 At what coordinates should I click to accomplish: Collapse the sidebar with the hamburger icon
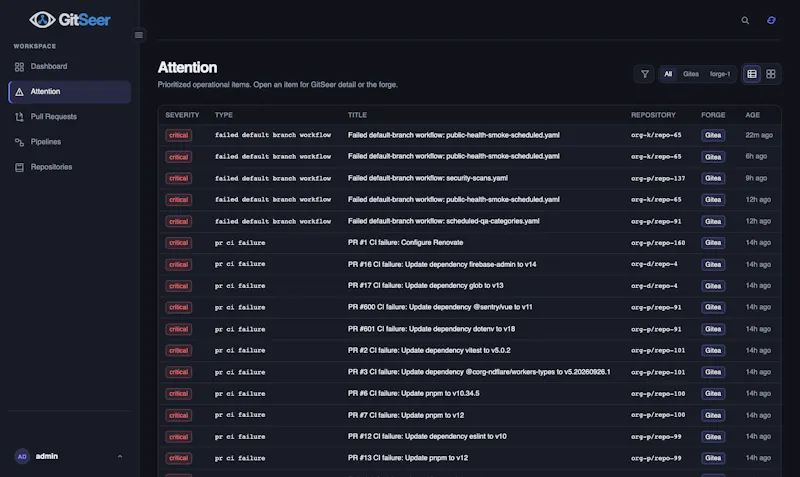pos(139,35)
